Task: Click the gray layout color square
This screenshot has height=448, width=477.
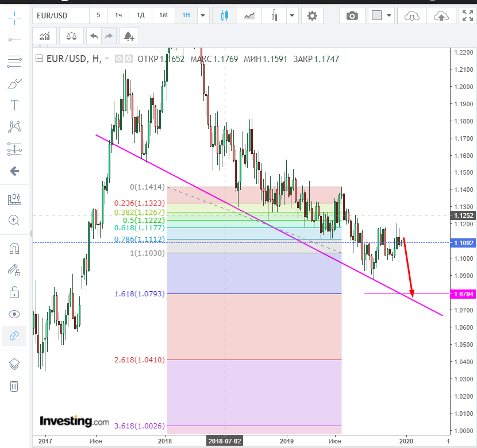Action: [x=376, y=15]
